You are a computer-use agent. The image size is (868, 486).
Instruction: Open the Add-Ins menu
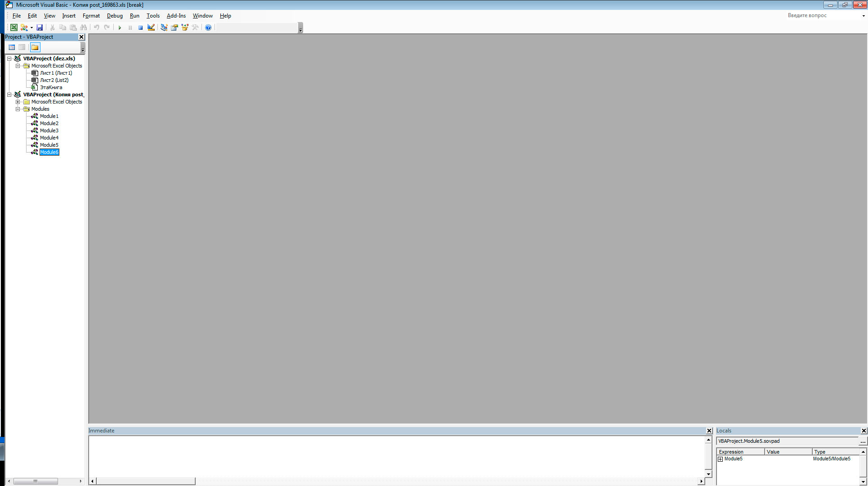(x=176, y=16)
